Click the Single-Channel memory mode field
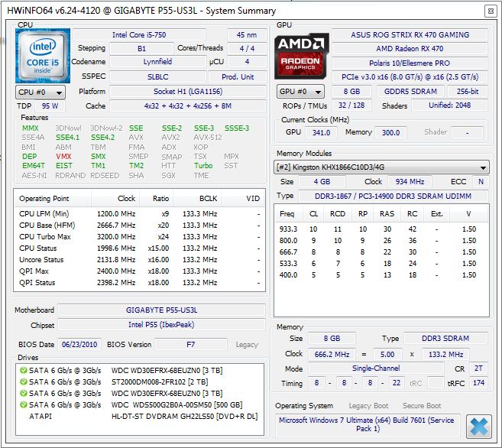This screenshot has width=502, height=448. point(376,368)
